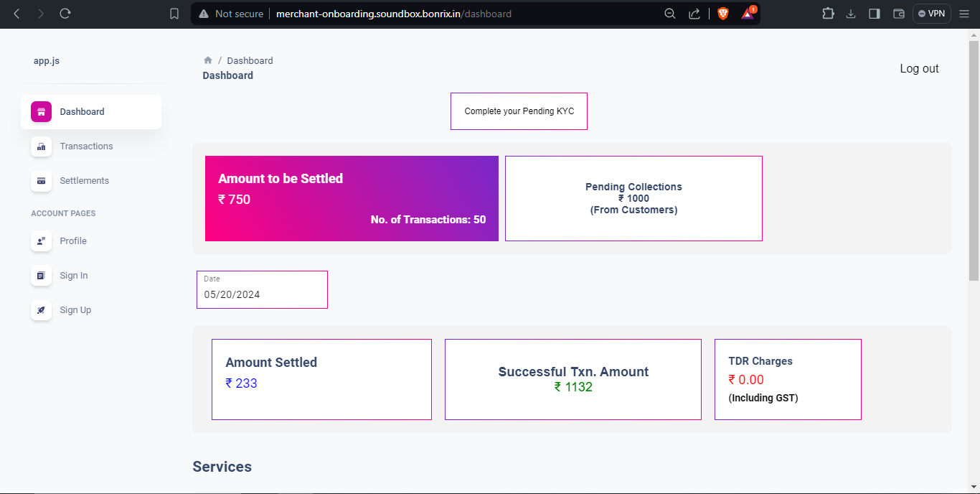Open the Brave Wallet icon

[x=898, y=14]
